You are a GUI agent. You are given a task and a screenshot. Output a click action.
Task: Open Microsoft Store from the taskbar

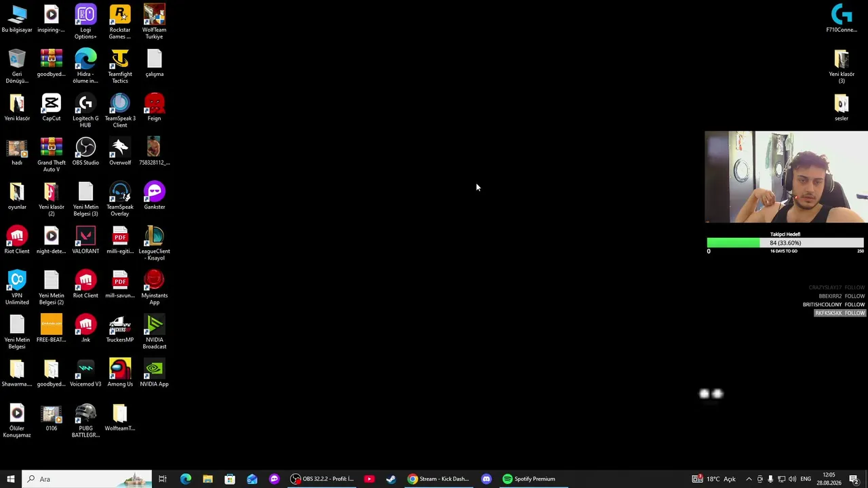230,479
